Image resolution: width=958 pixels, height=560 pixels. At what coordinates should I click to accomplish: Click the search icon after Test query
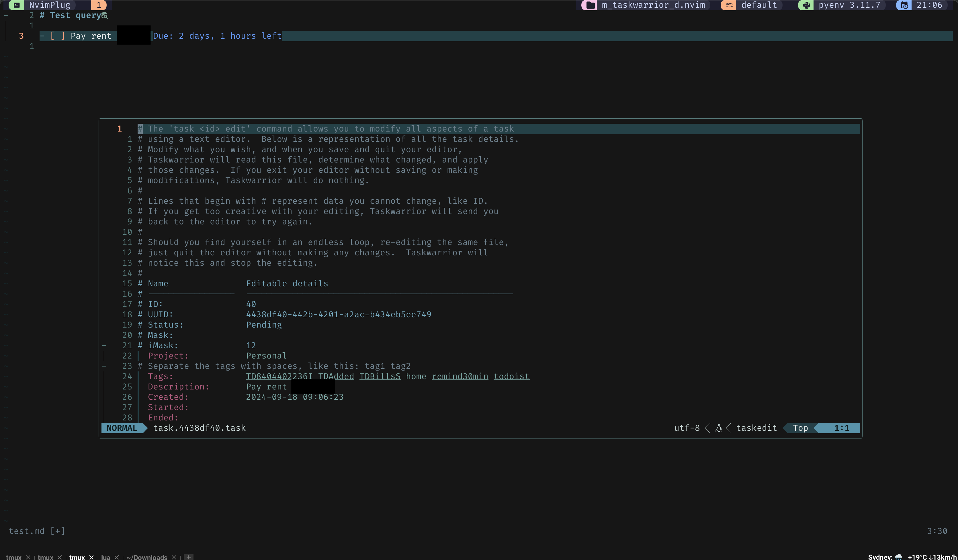tap(105, 16)
